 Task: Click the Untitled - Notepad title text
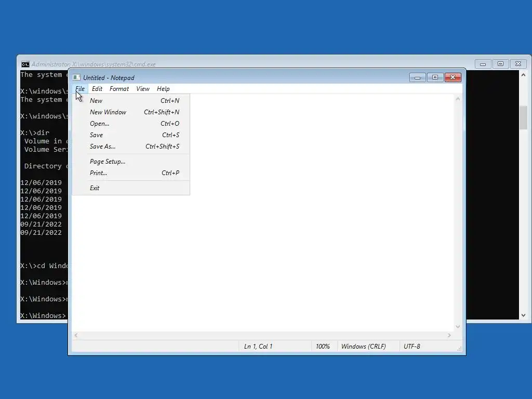click(x=109, y=78)
